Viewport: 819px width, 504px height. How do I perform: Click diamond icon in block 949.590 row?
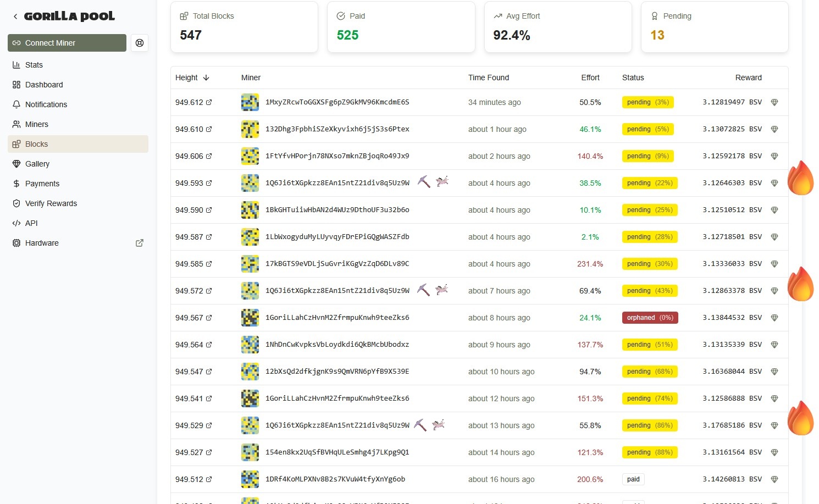(x=774, y=210)
